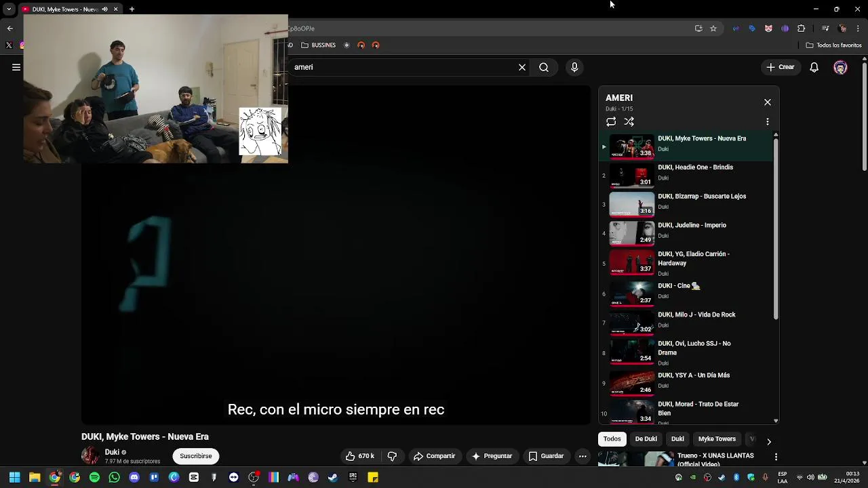Screen dimensions: 868x488
Task: Open the purple striped circle extension
Action: point(785,28)
